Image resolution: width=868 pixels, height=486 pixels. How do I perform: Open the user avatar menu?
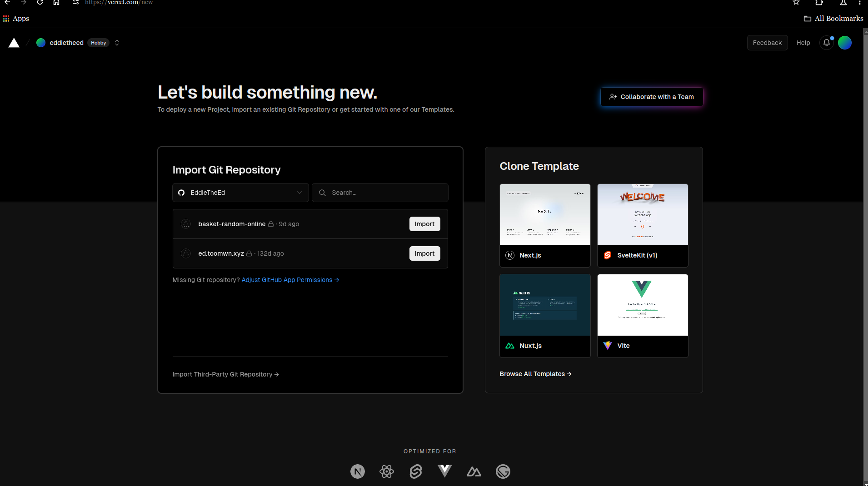click(844, 43)
